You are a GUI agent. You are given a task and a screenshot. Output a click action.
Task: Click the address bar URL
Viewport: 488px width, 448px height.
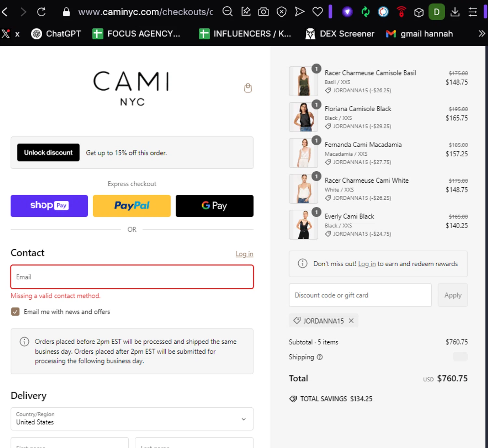point(145,12)
